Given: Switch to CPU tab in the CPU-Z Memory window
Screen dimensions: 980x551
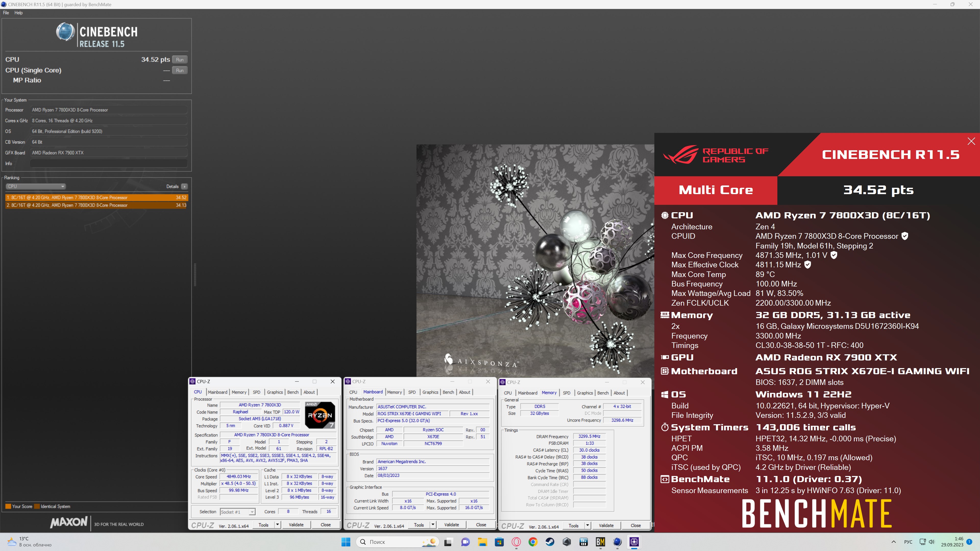Looking at the screenshot, I should coord(508,393).
